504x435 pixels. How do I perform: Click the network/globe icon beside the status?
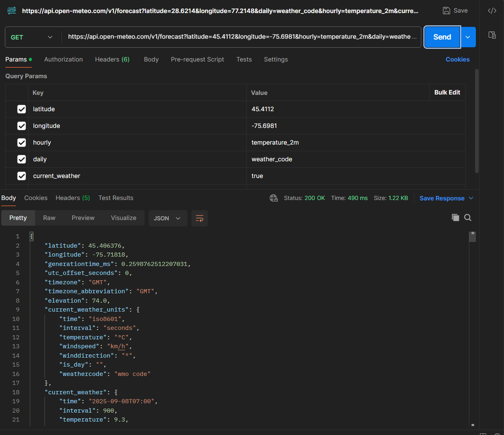coord(273,198)
